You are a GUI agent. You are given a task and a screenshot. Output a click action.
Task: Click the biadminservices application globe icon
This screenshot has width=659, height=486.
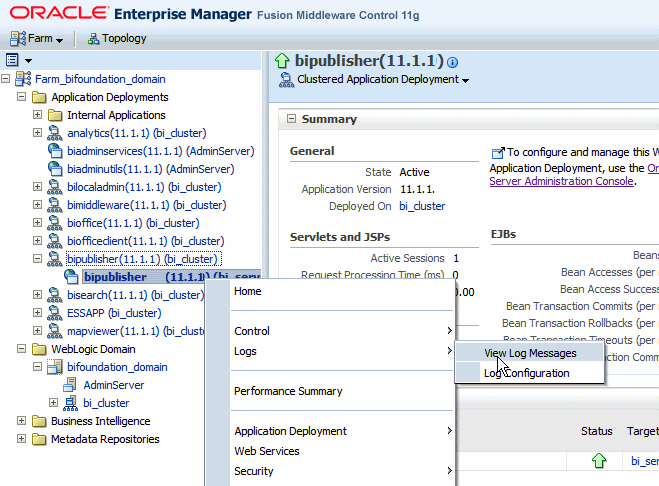[55, 151]
